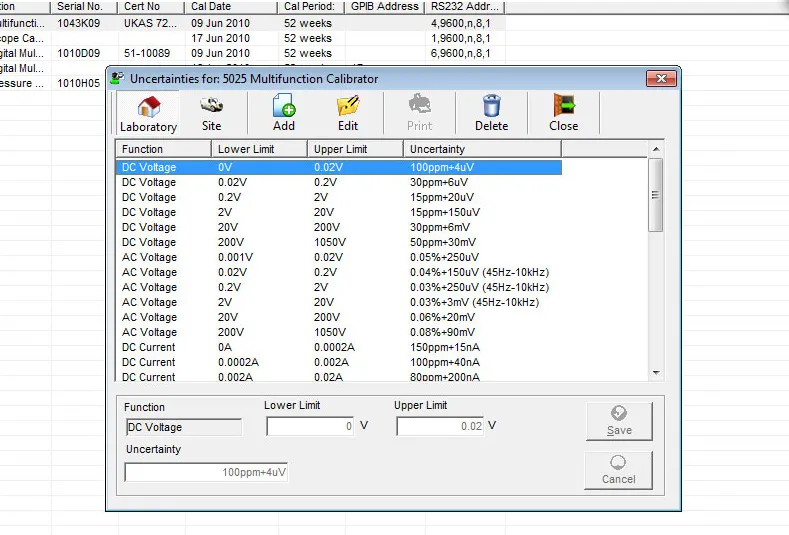
Task: Click serial number 1010H05 in background table
Action: point(78,84)
